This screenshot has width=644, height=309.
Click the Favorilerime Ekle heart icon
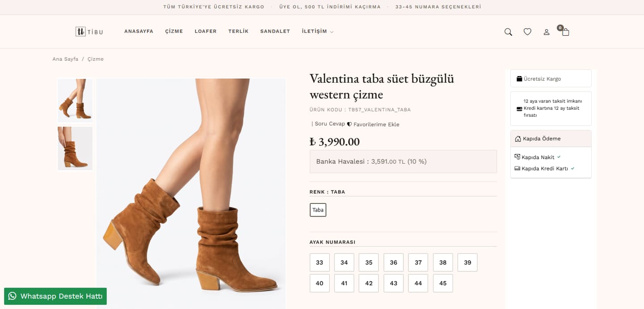(x=350, y=124)
